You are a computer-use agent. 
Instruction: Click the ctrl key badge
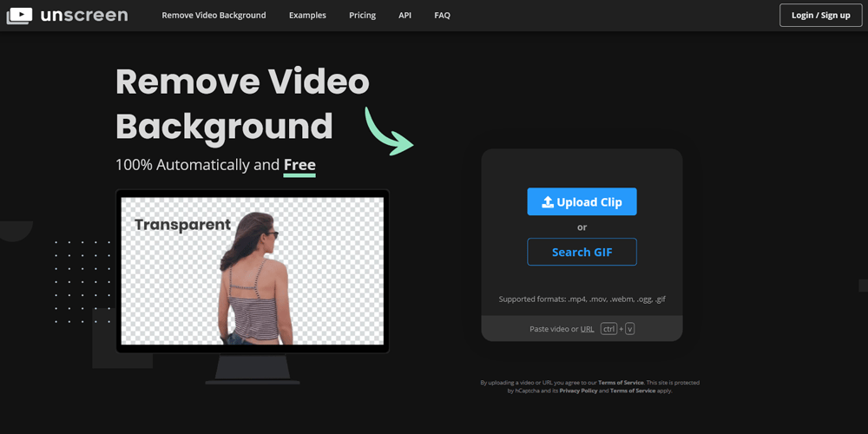[608, 329]
